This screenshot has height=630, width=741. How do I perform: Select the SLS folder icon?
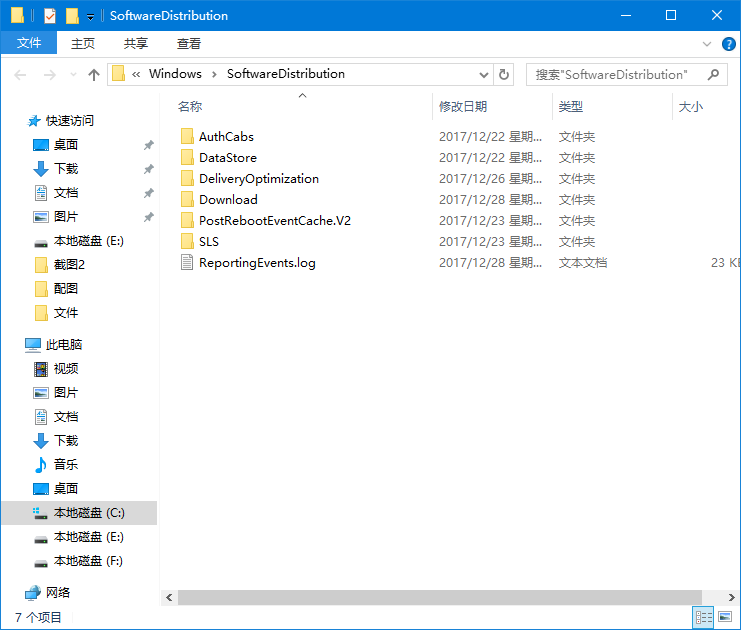point(187,242)
